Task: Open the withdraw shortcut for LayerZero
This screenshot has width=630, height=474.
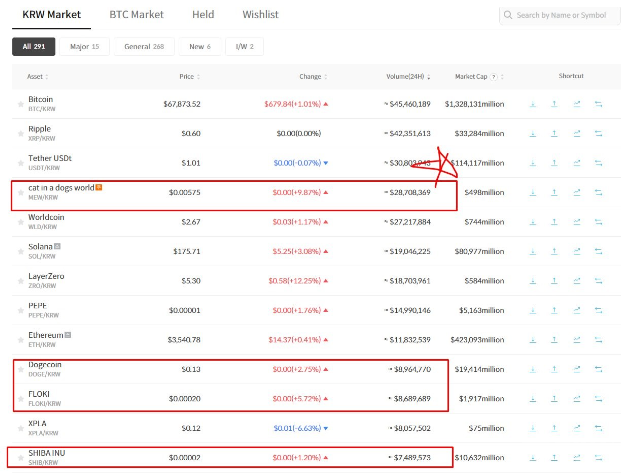Action: coord(554,281)
